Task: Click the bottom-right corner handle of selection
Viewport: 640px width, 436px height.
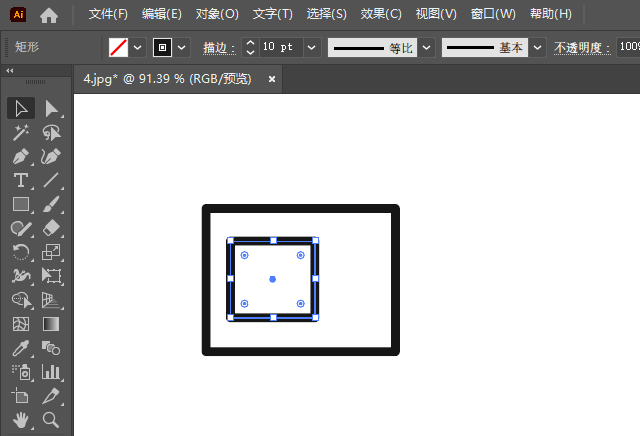Action: pos(315,317)
